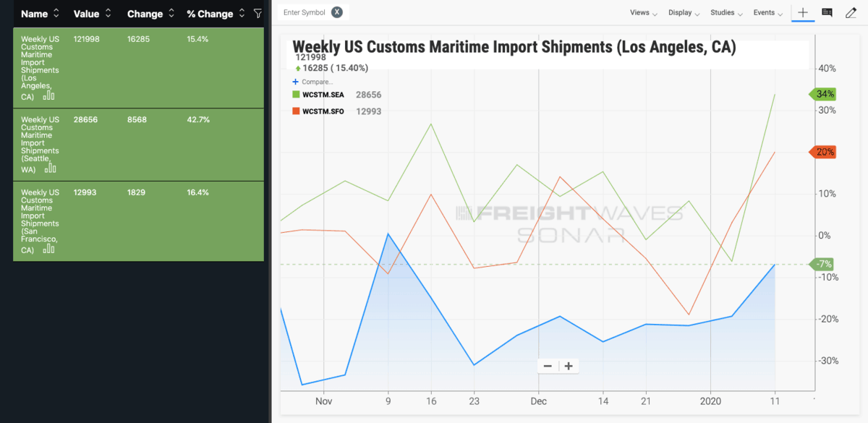This screenshot has height=423, width=868.
Task: Open the Studies dropdown menu
Action: click(726, 13)
